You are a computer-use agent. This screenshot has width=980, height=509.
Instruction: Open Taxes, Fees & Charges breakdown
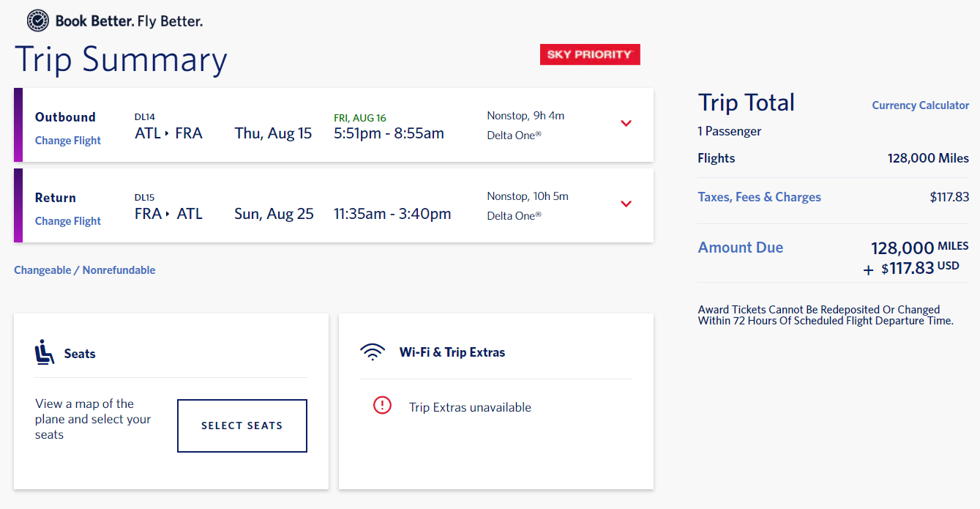coord(759,197)
